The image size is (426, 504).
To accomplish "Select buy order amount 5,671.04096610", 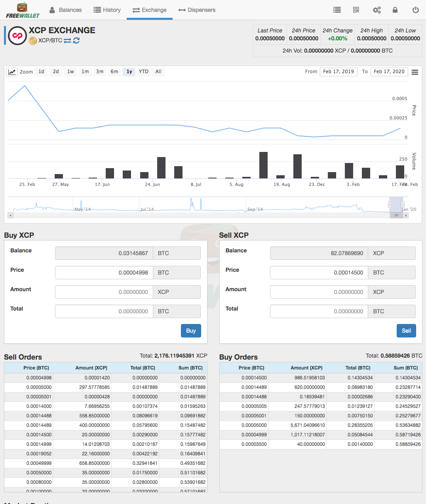I will point(321,425).
